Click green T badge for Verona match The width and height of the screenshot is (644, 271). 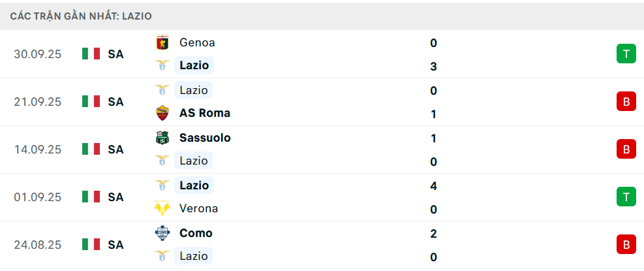pos(626,197)
